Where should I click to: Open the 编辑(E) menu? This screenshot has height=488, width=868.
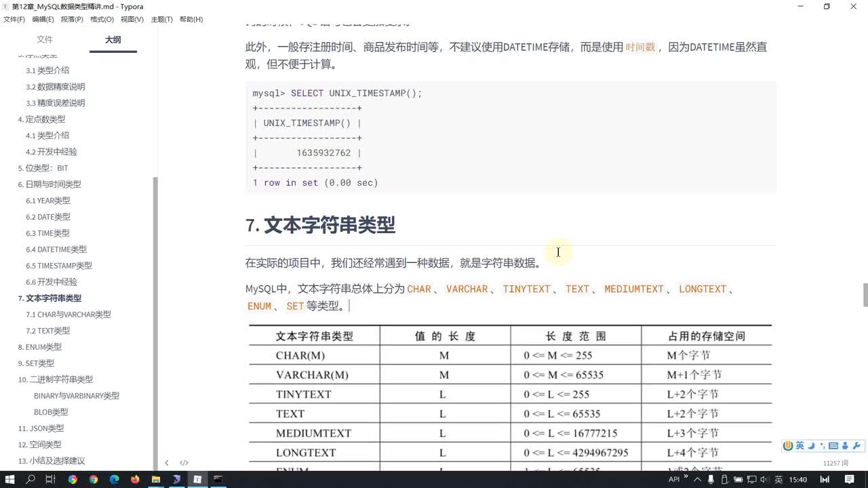tap(43, 19)
